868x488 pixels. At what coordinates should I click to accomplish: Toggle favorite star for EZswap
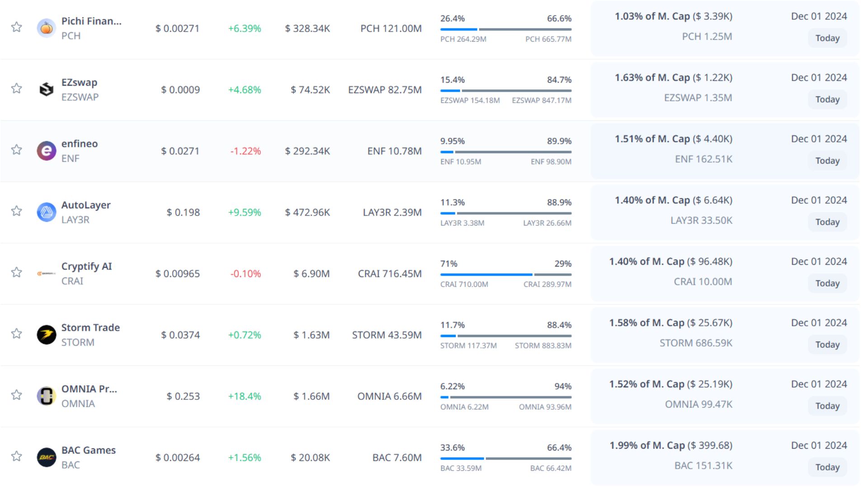tap(17, 88)
